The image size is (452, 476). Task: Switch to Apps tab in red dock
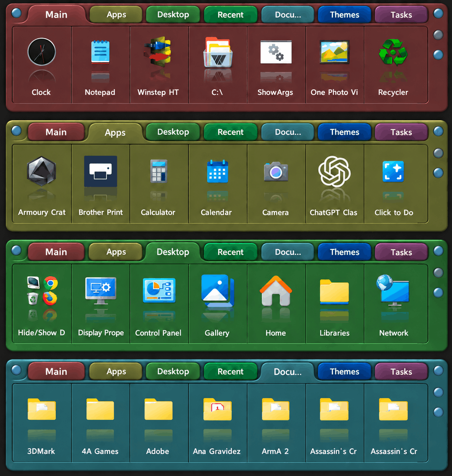point(116,15)
